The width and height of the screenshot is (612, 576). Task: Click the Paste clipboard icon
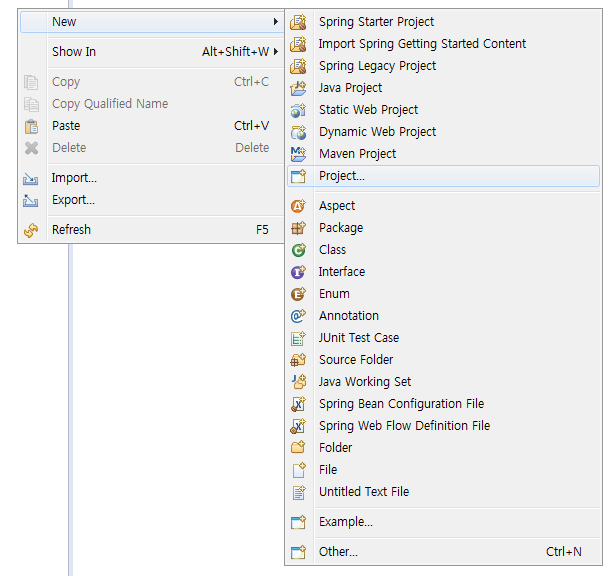[31, 126]
